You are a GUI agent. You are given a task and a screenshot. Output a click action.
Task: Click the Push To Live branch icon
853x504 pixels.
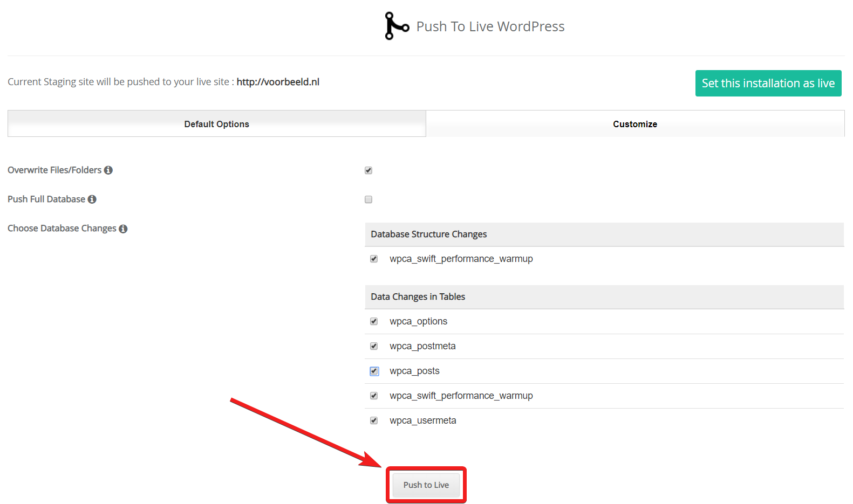(397, 26)
